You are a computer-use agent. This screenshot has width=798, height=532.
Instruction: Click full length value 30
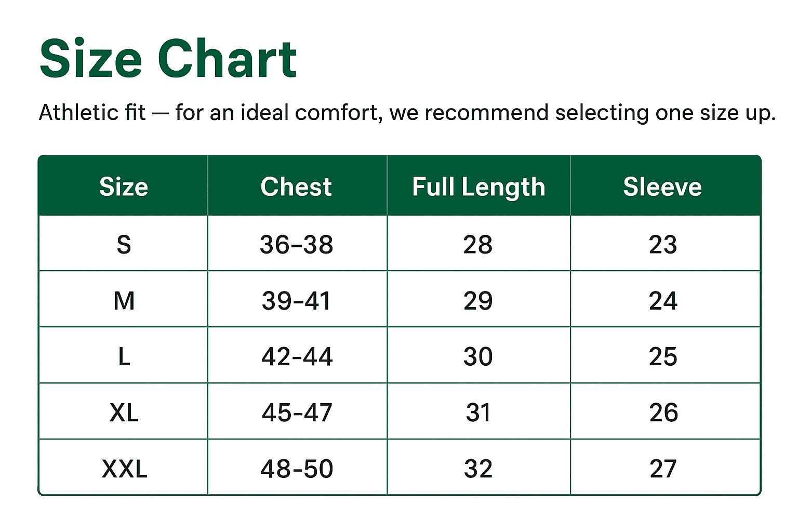pyautogui.click(x=478, y=357)
